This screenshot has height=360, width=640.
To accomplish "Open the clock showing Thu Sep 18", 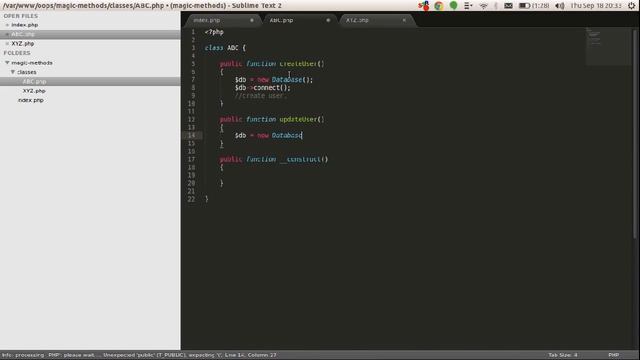I will click(596, 6).
